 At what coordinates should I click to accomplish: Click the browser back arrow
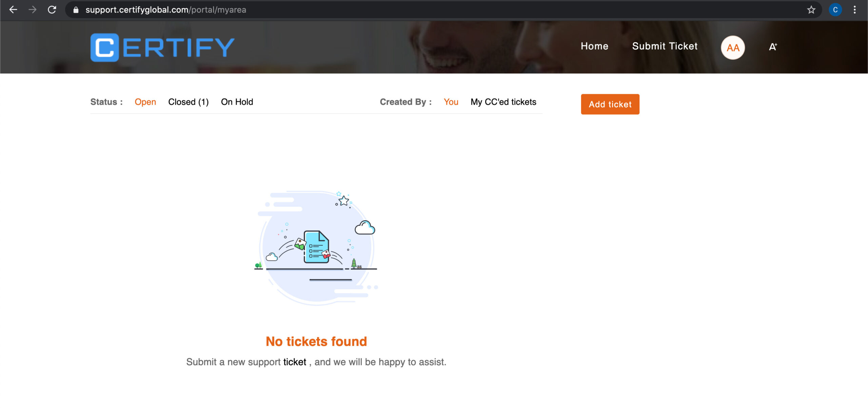[13, 10]
